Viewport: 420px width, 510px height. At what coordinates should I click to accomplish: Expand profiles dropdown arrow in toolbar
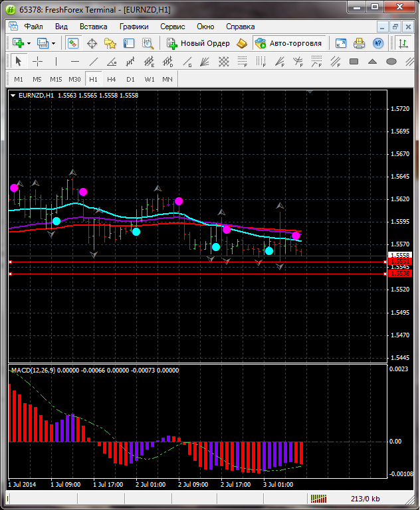[54, 43]
